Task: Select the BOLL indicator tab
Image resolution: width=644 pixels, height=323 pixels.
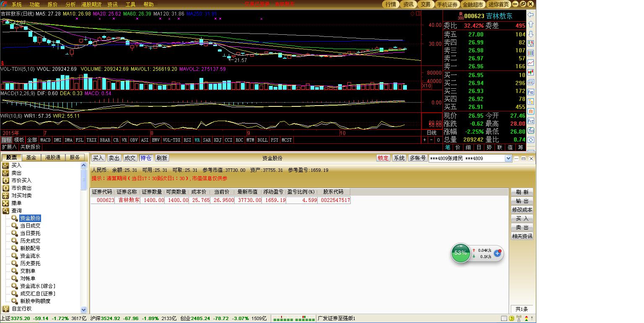Action: [262, 140]
